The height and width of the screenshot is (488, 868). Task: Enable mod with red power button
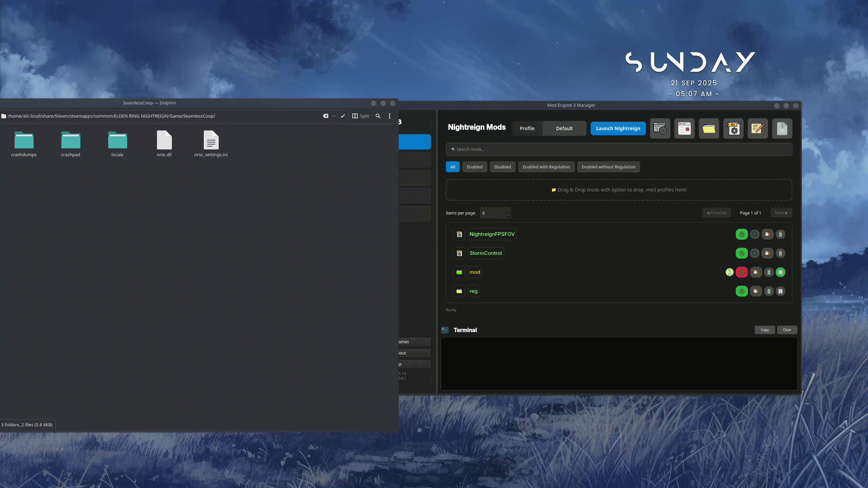742,272
